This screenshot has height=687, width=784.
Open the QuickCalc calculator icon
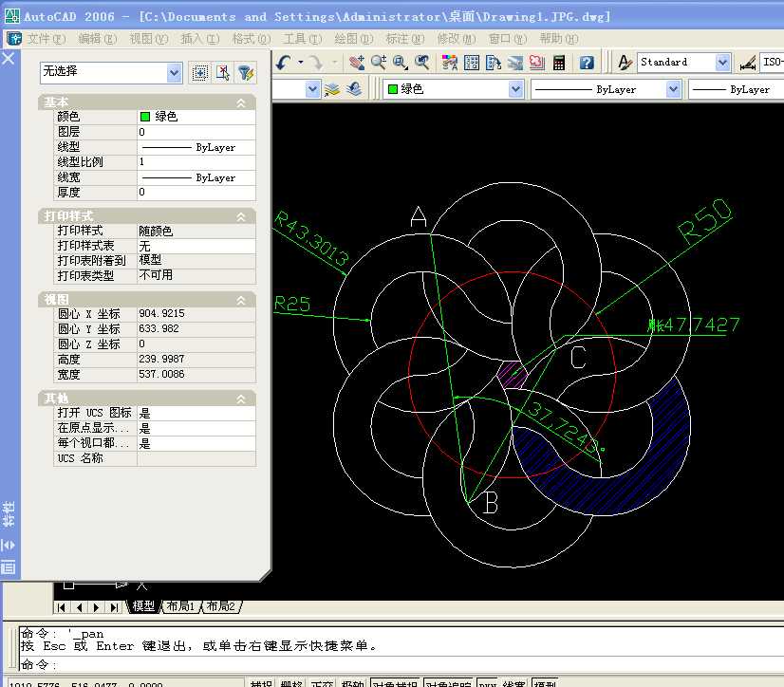click(559, 63)
